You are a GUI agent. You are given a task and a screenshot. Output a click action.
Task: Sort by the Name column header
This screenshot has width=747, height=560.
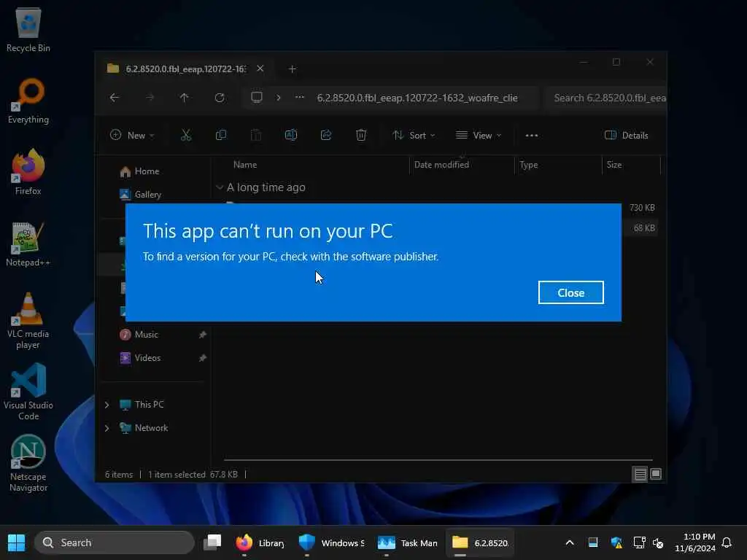point(245,165)
